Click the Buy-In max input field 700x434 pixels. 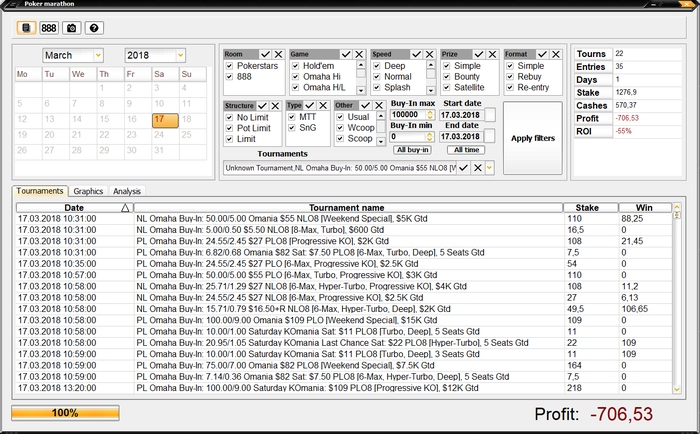click(408, 115)
